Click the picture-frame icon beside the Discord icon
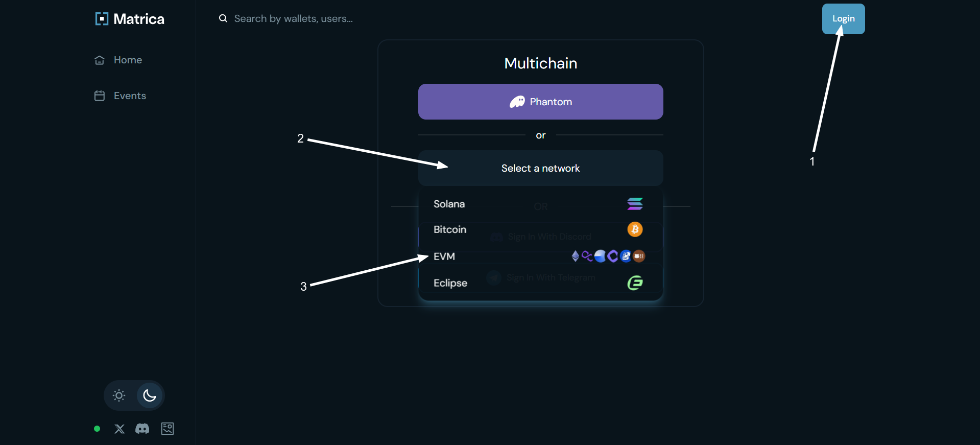 point(168,429)
